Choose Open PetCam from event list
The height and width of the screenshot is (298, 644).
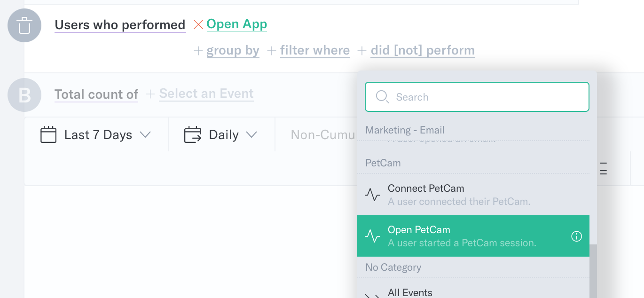[x=473, y=236]
